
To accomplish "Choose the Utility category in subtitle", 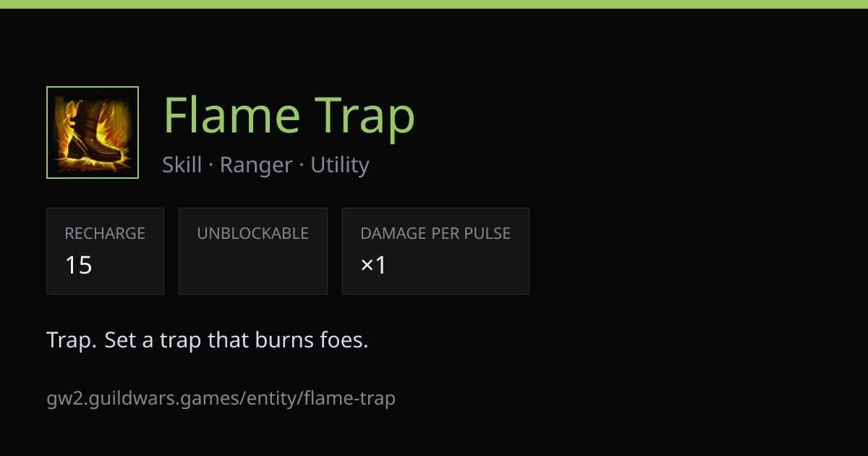I will 340,165.
